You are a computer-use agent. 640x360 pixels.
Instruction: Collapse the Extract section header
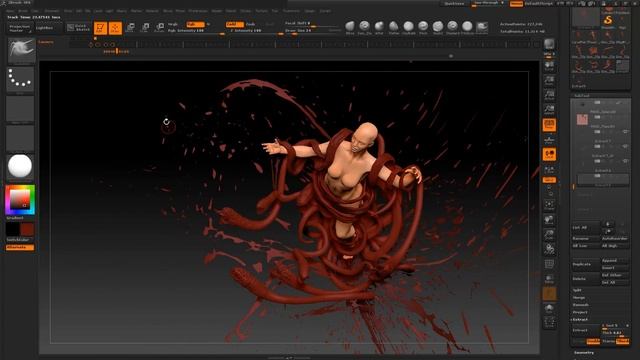(580, 320)
